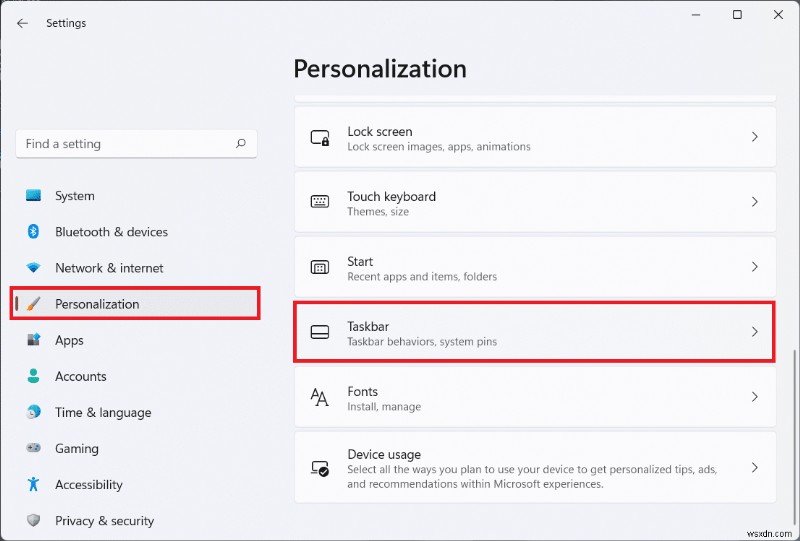Select Personalization in the sidebar
800x541 pixels.
[x=97, y=304]
